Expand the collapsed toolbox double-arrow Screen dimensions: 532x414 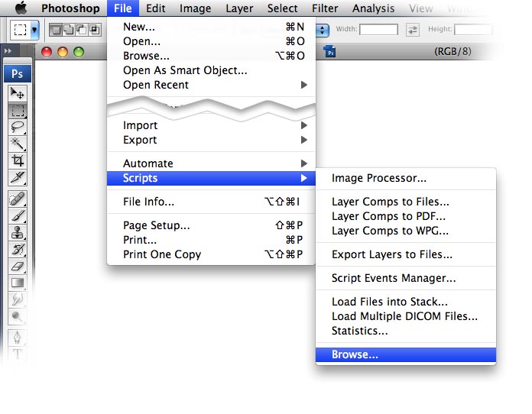(8, 51)
